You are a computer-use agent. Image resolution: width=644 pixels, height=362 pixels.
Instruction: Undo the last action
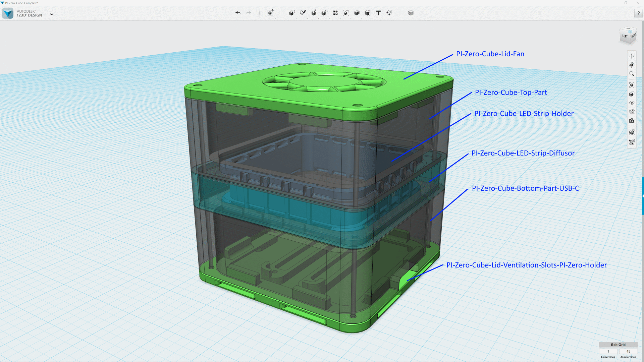click(x=238, y=13)
